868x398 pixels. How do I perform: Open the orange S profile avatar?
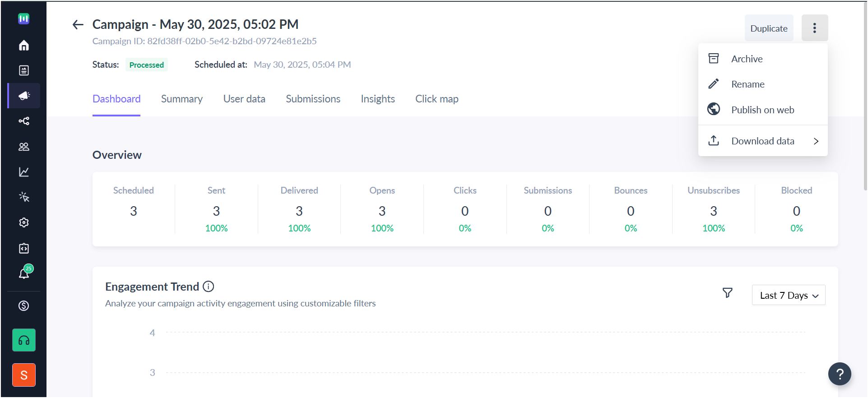(x=24, y=375)
